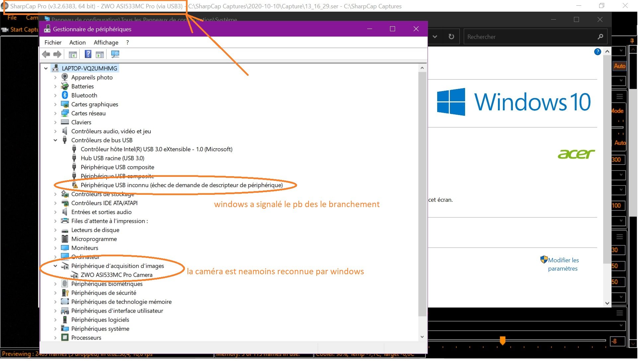Open the ? help menu in Device Manager
The image size is (644, 361).
(127, 42)
